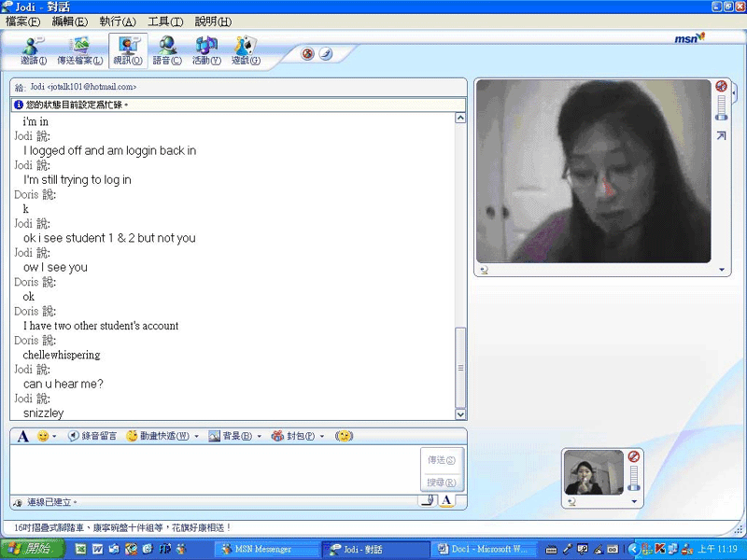
Task: Open the Games (遊戲) icon
Action: click(246, 51)
